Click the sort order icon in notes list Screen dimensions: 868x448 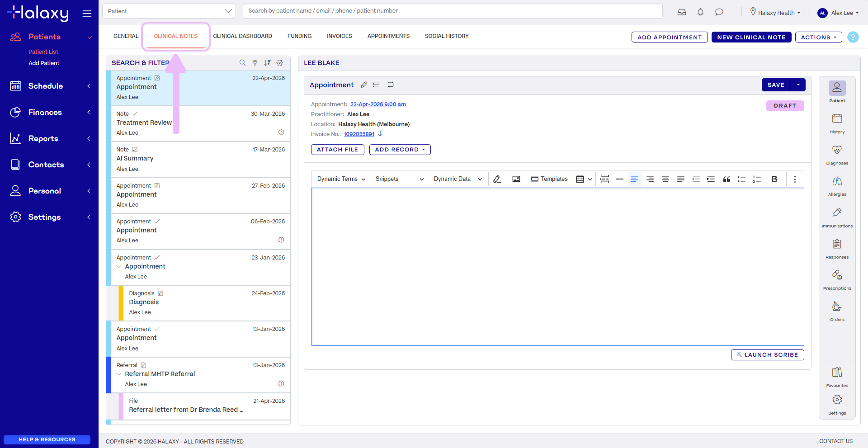coord(268,63)
